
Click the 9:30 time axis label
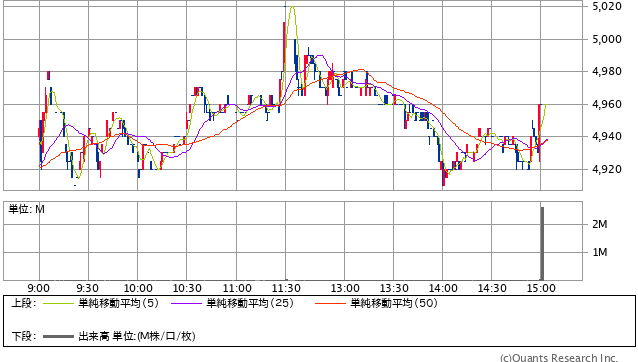[x=87, y=288]
